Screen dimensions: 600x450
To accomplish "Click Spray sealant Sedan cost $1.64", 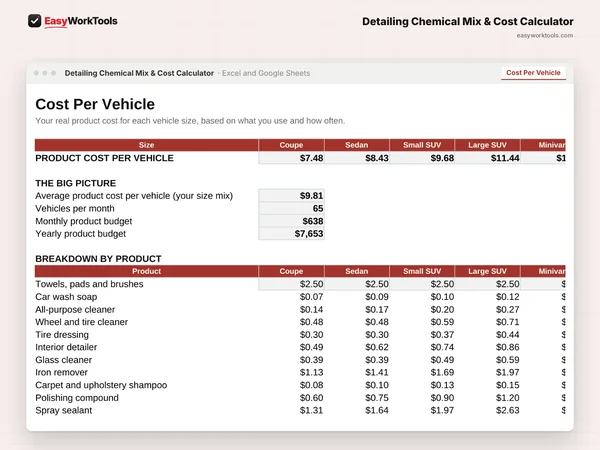I will [x=377, y=410].
